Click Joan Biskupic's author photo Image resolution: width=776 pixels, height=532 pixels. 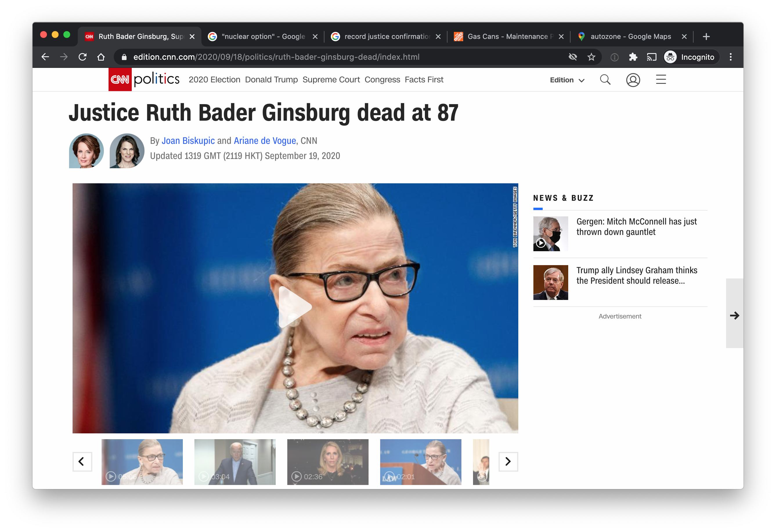tap(86, 151)
